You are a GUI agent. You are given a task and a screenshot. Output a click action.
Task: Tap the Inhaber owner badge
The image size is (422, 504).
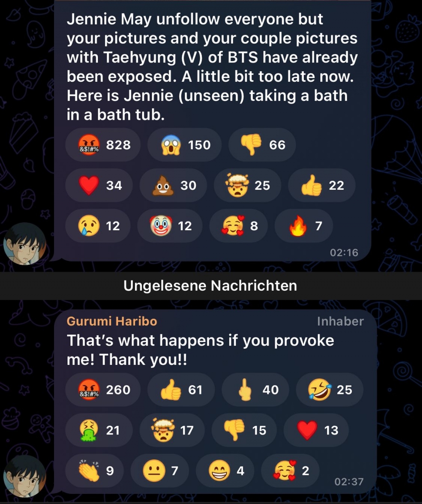(340, 321)
